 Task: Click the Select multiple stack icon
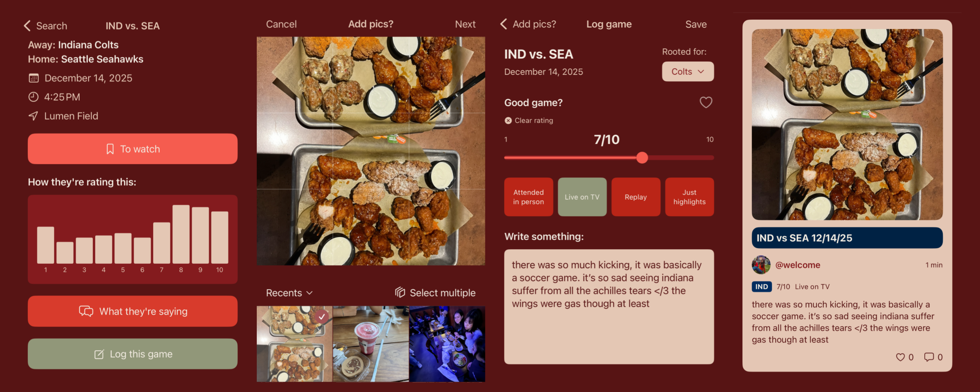400,292
